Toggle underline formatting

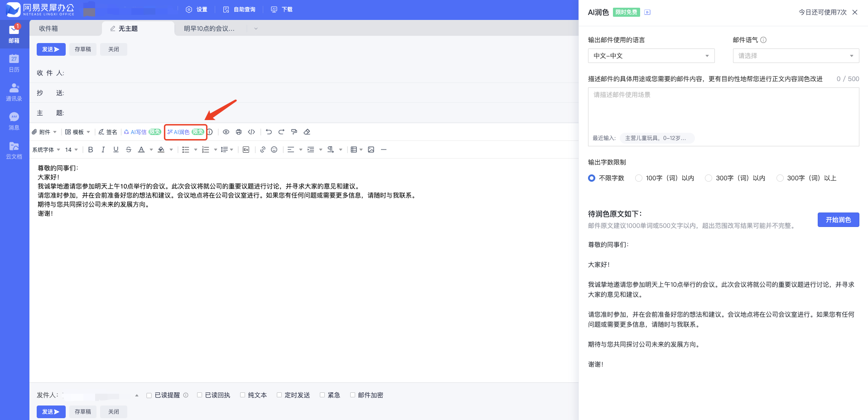click(x=116, y=150)
